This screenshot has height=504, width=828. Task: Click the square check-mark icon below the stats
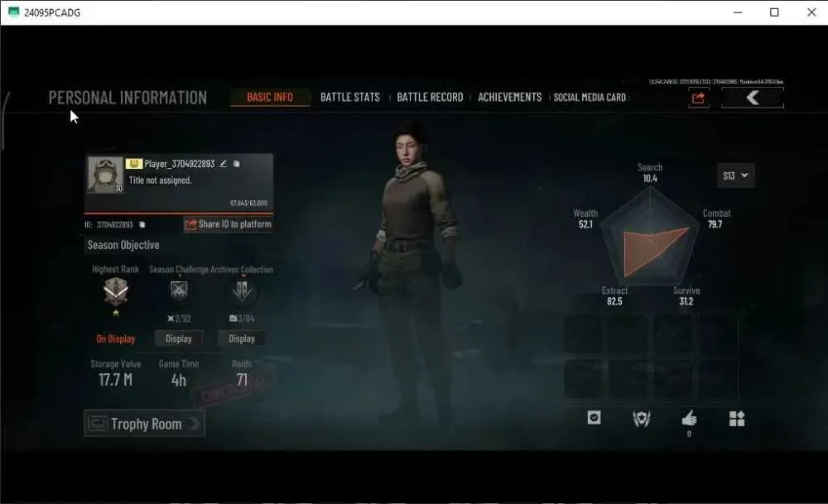pyautogui.click(x=594, y=418)
